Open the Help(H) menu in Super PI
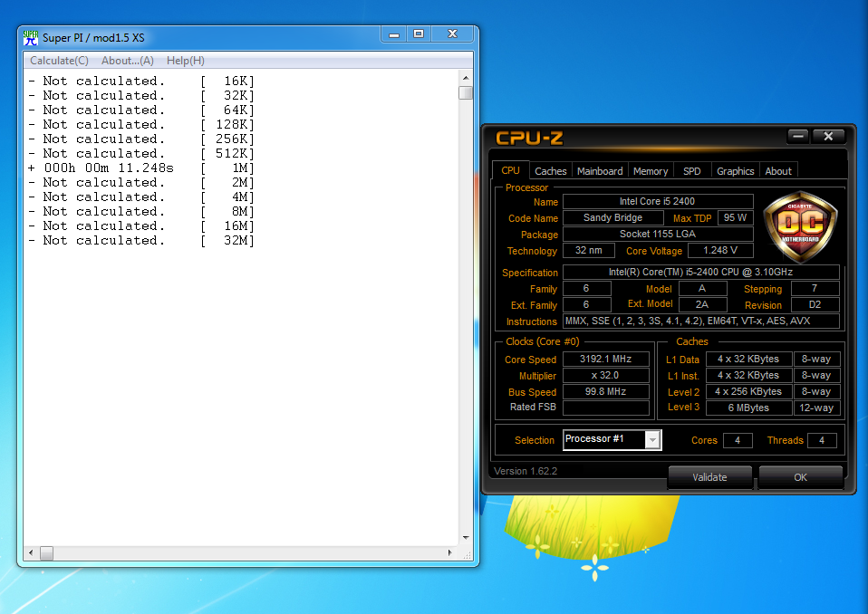The width and height of the screenshot is (868, 614). click(x=186, y=61)
